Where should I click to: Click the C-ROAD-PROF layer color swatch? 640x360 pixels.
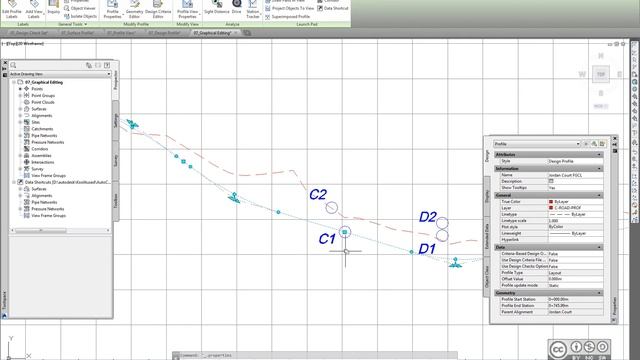click(x=551, y=208)
